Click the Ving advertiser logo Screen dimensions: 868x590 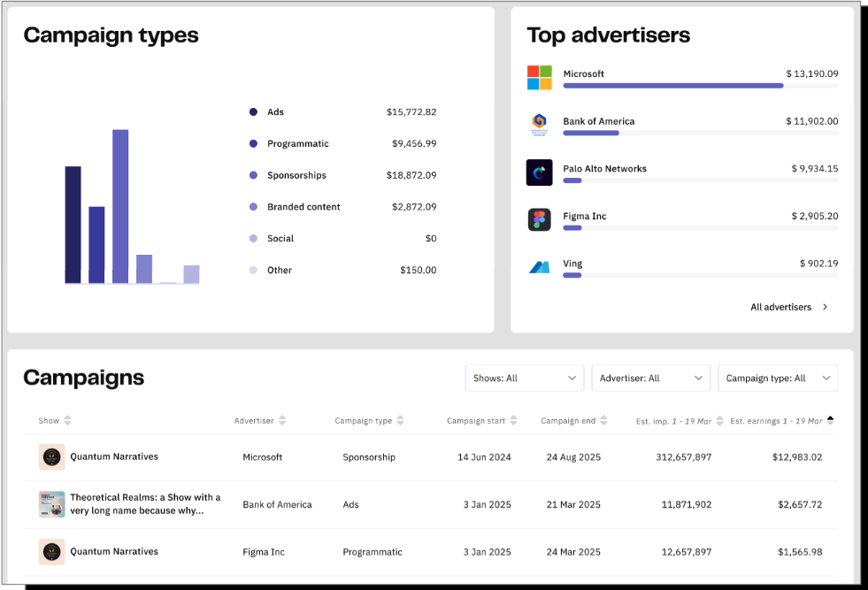point(540,266)
